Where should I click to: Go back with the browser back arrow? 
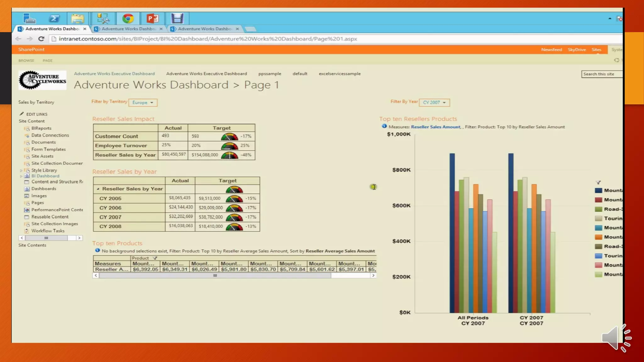(x=18, y=39)
